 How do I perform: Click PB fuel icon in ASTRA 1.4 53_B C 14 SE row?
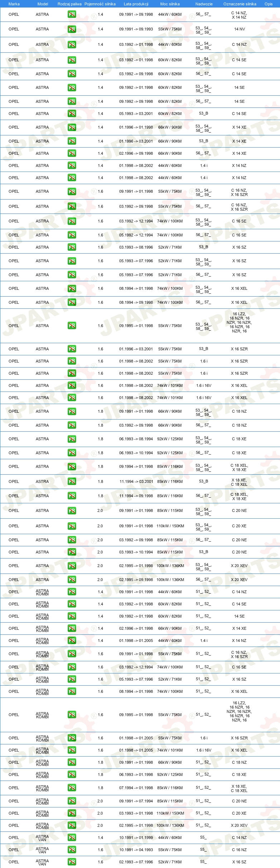click(x=72, y=114)
